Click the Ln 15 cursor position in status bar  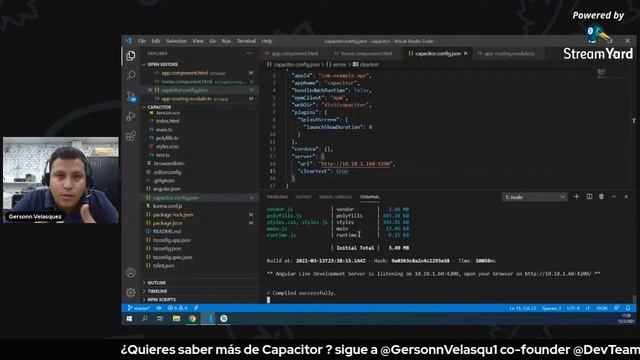point(522,308)
